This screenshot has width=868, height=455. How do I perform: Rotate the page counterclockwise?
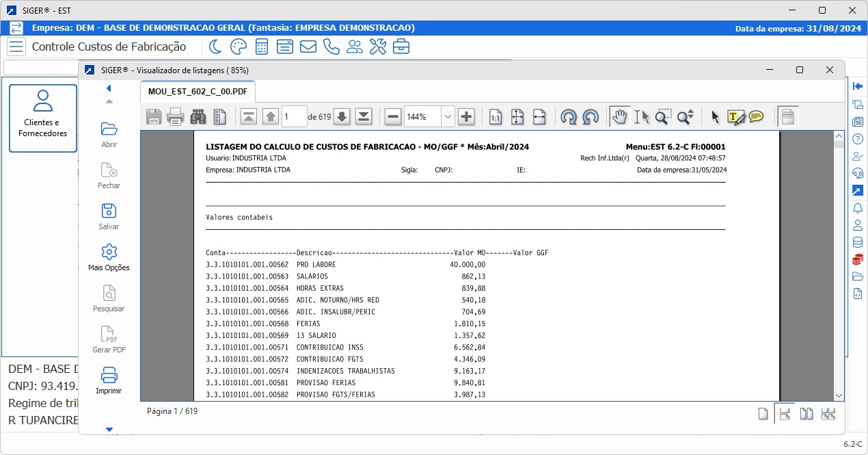[569, 117]
